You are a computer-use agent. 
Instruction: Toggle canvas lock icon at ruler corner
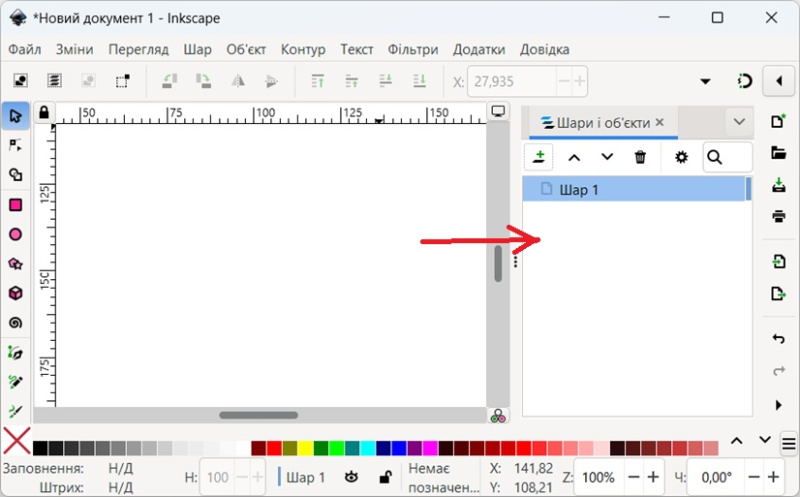[43, 113]
